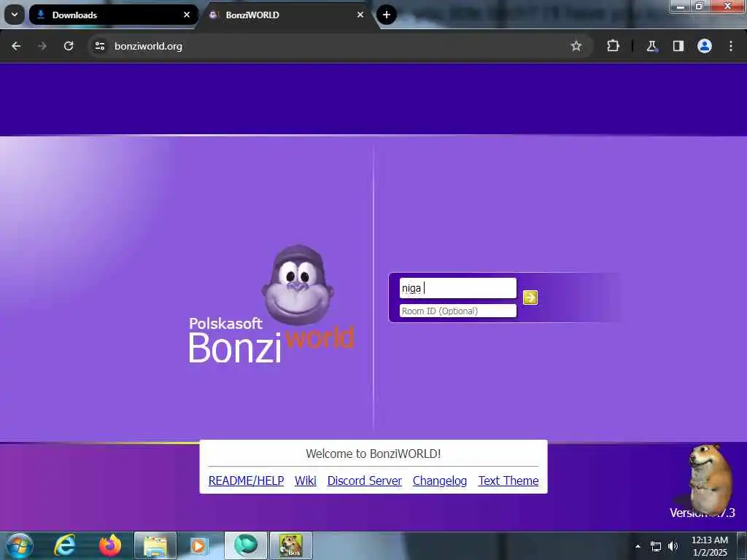Open the hamster Box taskbar app
Image resolution: width=747 pixels, height=560 pixels.
[291, 545]
